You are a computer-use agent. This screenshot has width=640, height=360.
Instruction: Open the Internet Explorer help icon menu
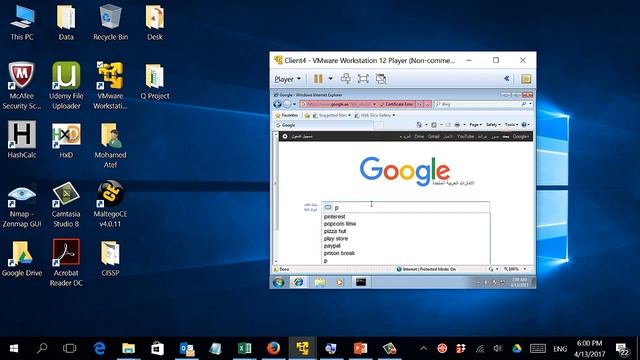click(526, 125)
